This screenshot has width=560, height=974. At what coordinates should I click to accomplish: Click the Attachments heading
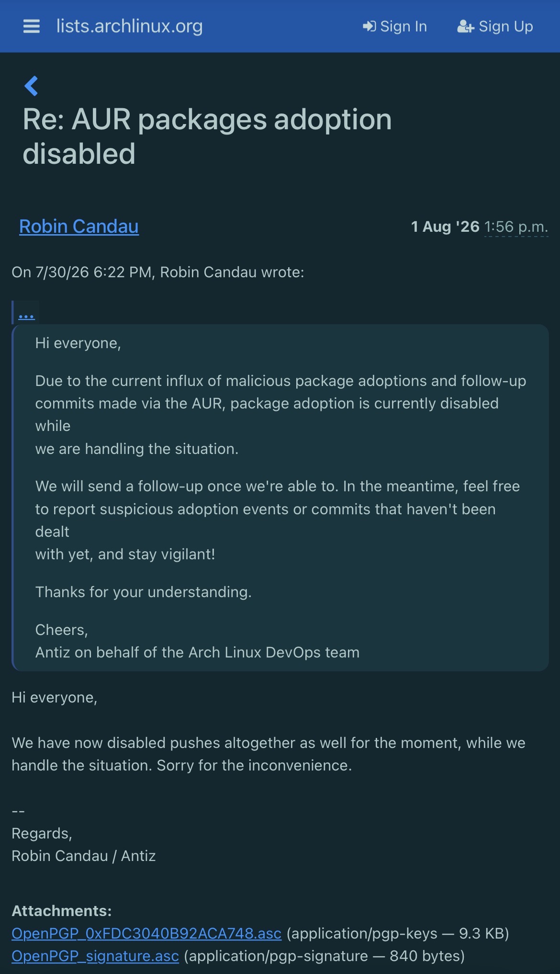click(x=61, y=911)
